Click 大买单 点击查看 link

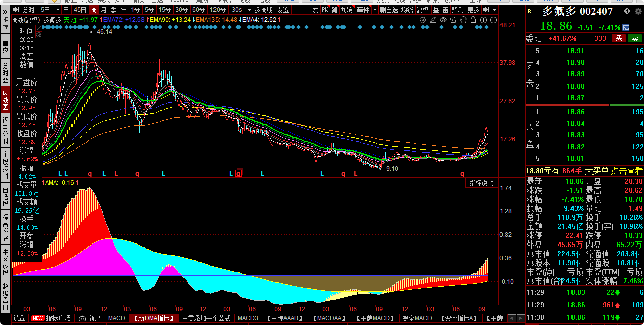614,171
